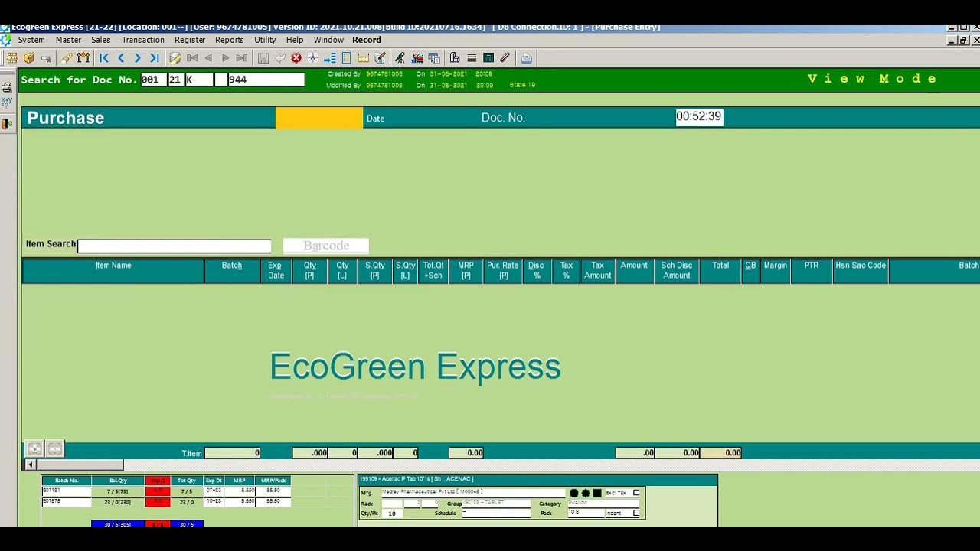Click the printer icon in toolbar
The image size is (980, 551).
coord(526,58)
